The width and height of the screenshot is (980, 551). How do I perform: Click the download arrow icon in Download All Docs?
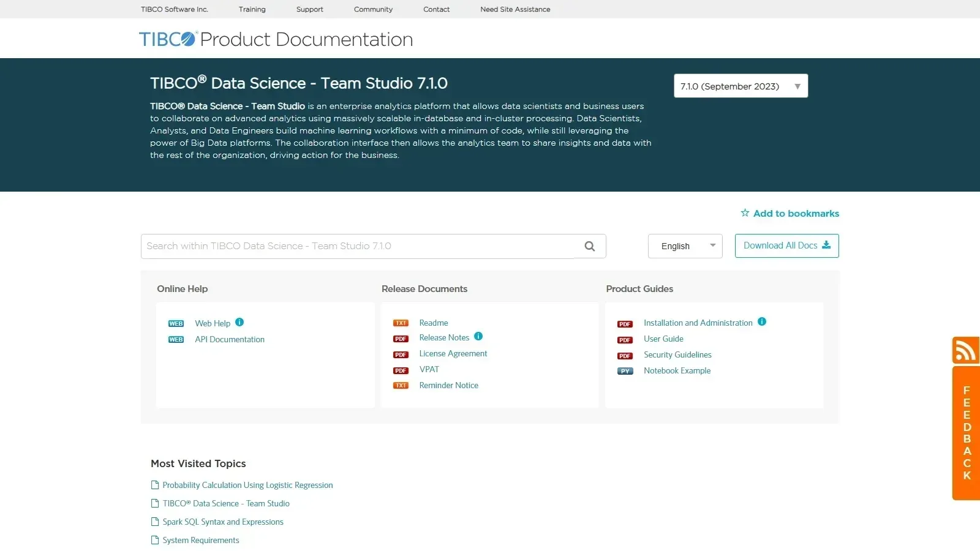[x=826, y=245]
